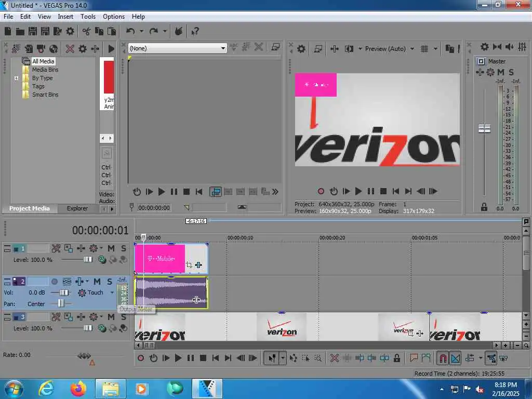The width and height of the screenshot is (532, 399).
Task: Click the Master volume fader handle
Action: (484, 129)
